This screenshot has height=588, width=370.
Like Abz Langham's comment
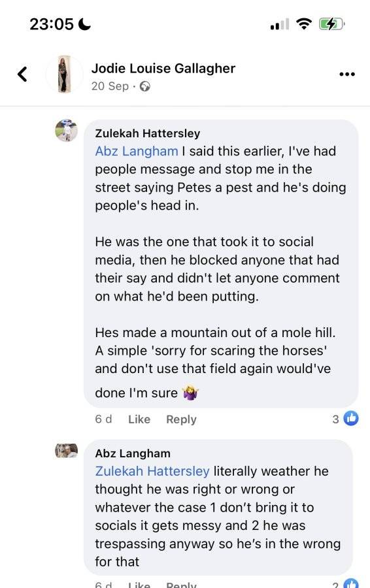pos(139,584)
